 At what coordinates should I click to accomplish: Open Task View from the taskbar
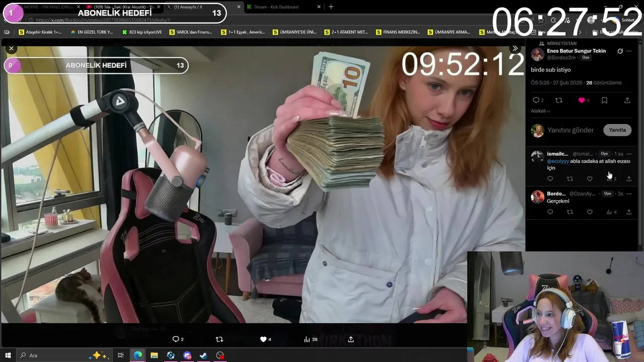[x=121, y=355]
